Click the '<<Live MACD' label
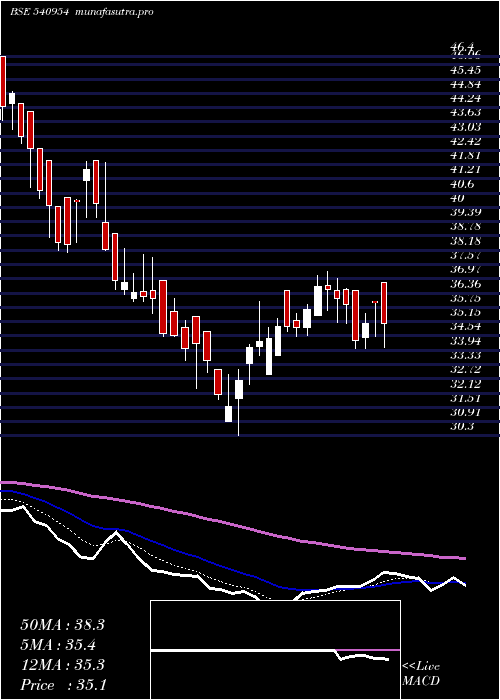The image size is (500, 700). pyautogui.click(x=421, y=674)
